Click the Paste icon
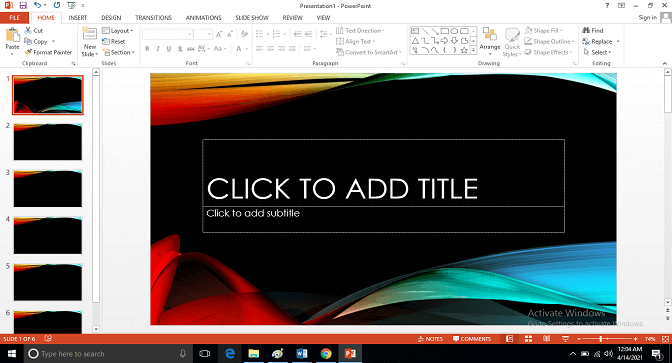The height and width of the screenshot is (363, 672). [12, 35]
